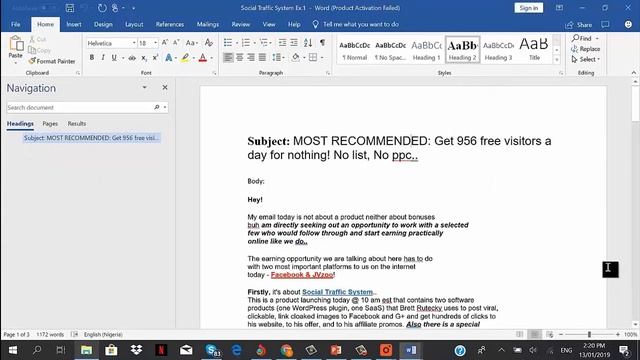640x360 pixels.
Task: Follow the Facebook & JVzoo link
Action: click(302, 275)
